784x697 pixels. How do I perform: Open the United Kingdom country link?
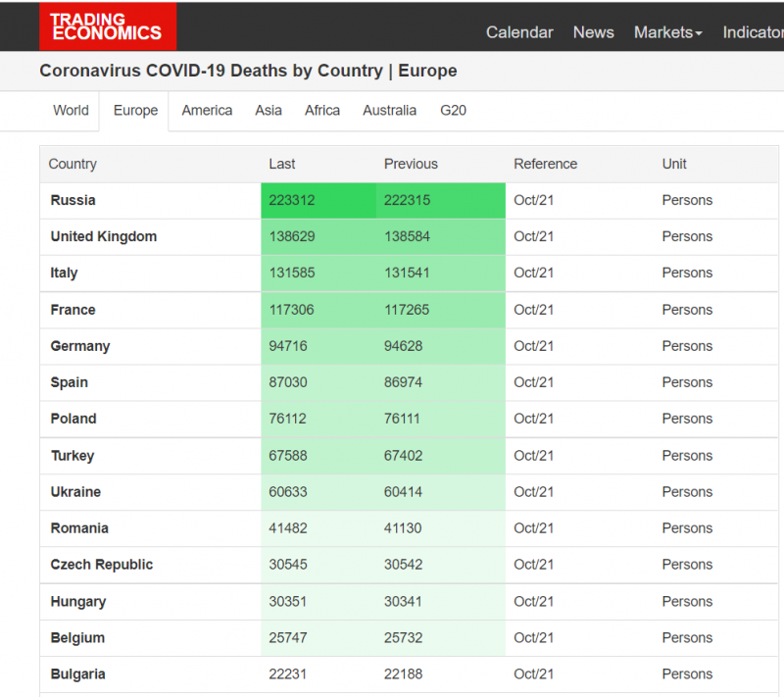pyautogui.click(x=104, y=236)
